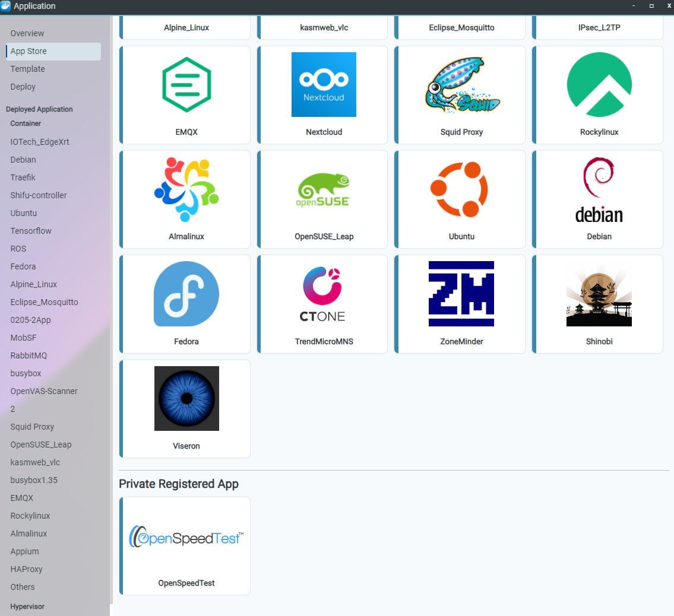
Task: Open the IPsec_L2TP app card
Action: (x=597, y=27)
